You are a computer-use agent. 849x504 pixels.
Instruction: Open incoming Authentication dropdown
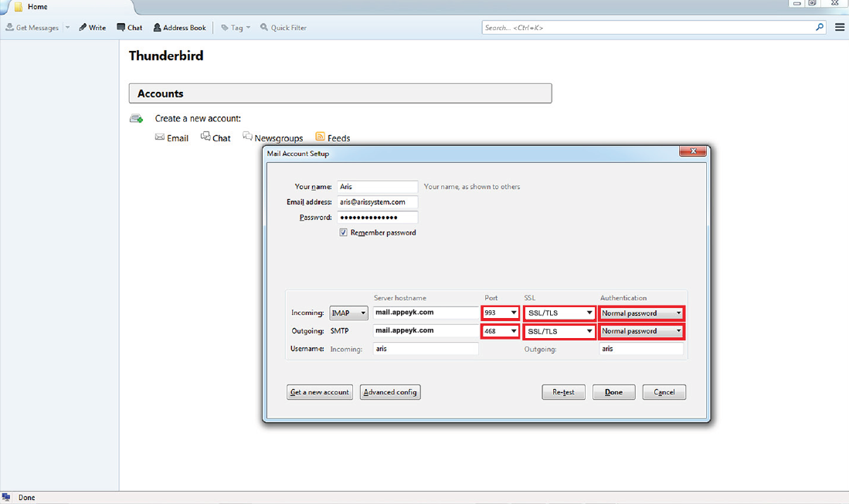pos(642,313)
